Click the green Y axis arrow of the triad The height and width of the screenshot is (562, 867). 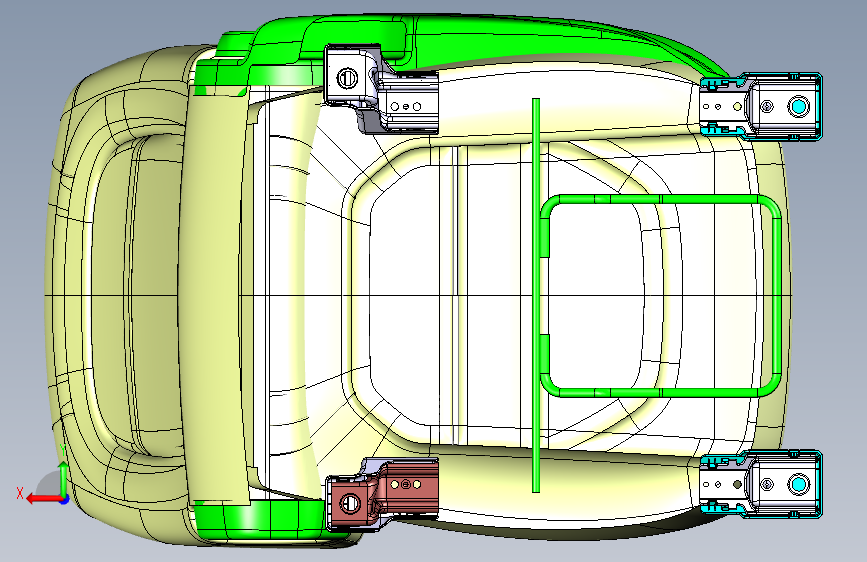pos(64,478)
